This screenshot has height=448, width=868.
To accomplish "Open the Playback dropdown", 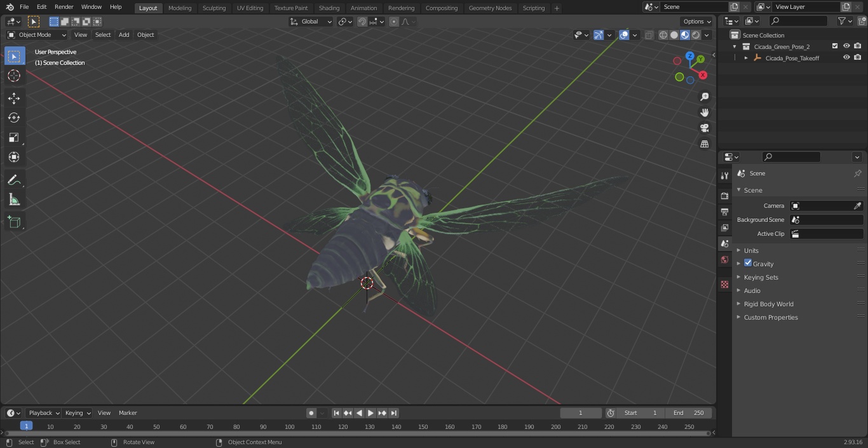I will pos(44,413).
